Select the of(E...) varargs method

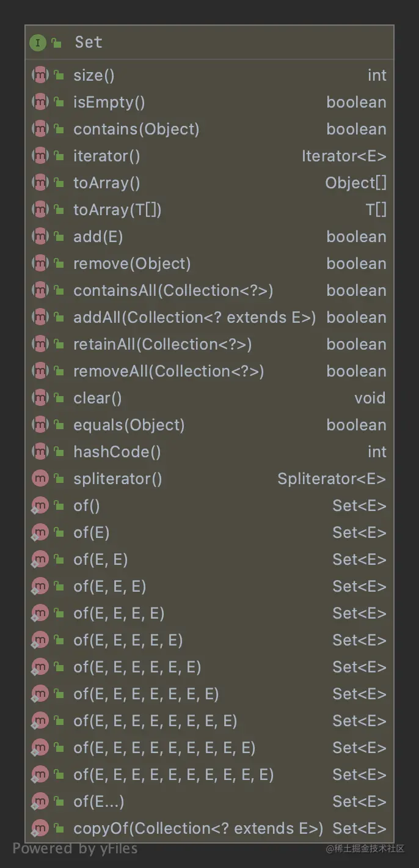point(99,801)
